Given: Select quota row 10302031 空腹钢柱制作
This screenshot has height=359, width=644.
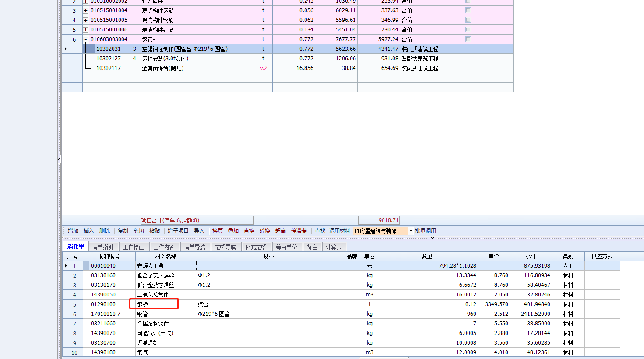Looking at the screenshot, I should point(287,49).
